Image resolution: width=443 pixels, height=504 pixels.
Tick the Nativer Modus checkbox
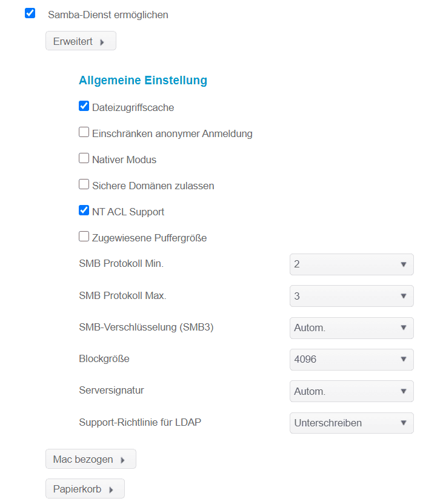click(84, 159)
